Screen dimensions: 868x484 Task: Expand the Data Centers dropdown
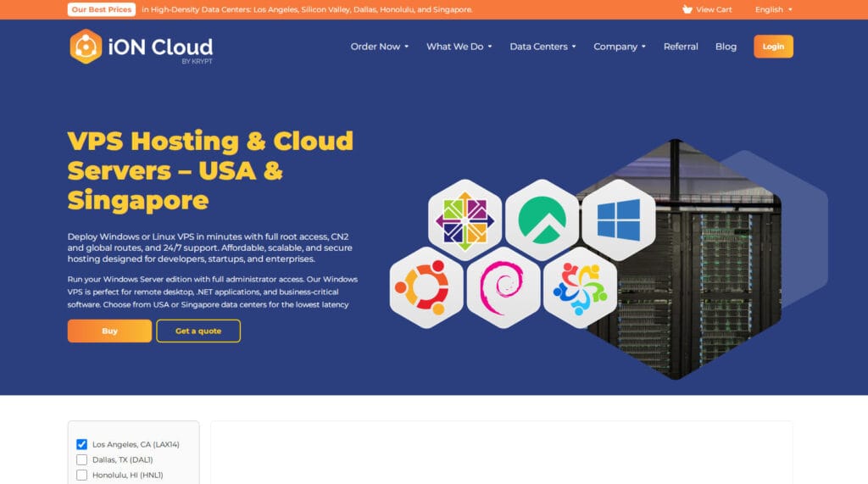(x=542, y=47)
